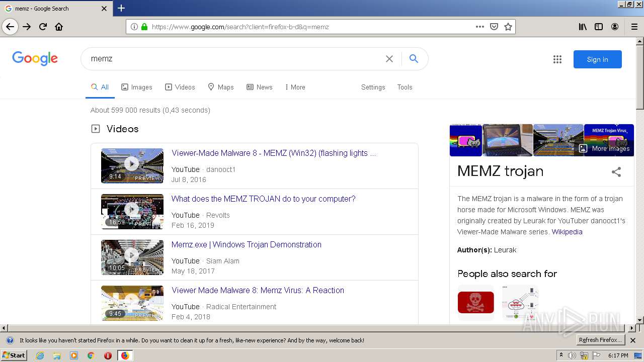
Task: Switch to the News results tab
Action: (x=260, y=87)
